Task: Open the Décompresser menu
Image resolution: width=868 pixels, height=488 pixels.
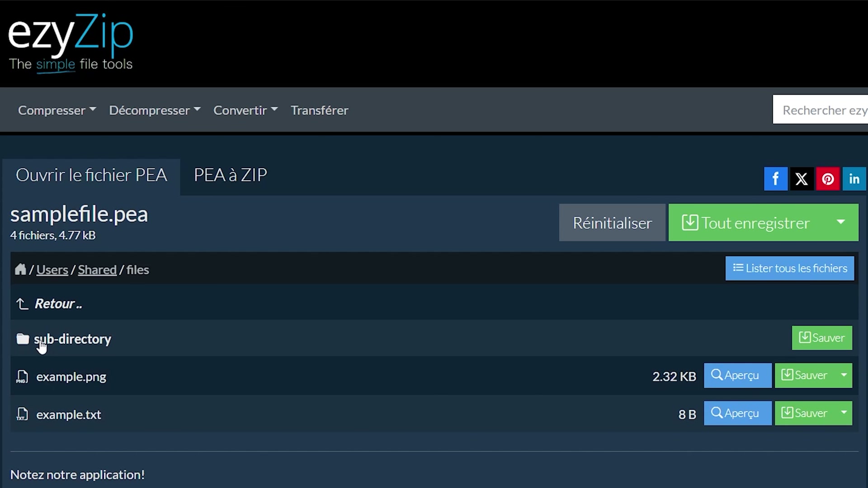Action: [155, 110]
